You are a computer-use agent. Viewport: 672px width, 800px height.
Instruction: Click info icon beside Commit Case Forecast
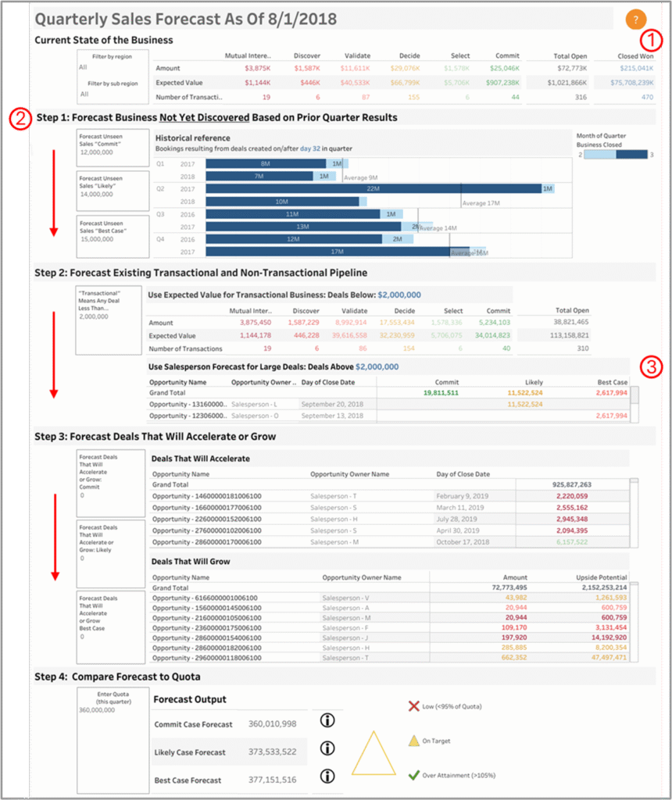click(x=328, y=723)
